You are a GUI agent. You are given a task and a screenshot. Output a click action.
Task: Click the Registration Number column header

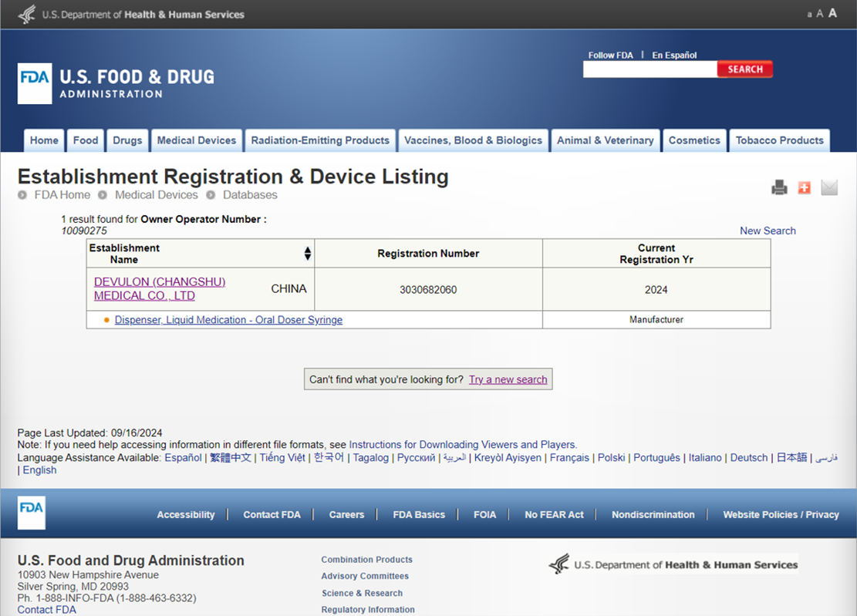pos(429,254)
